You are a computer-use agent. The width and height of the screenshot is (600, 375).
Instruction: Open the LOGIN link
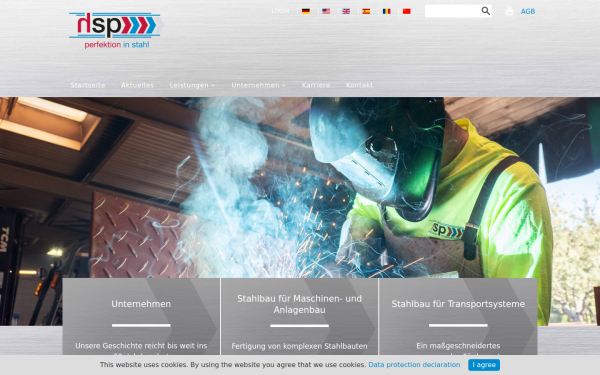click(x=280, y=11)
